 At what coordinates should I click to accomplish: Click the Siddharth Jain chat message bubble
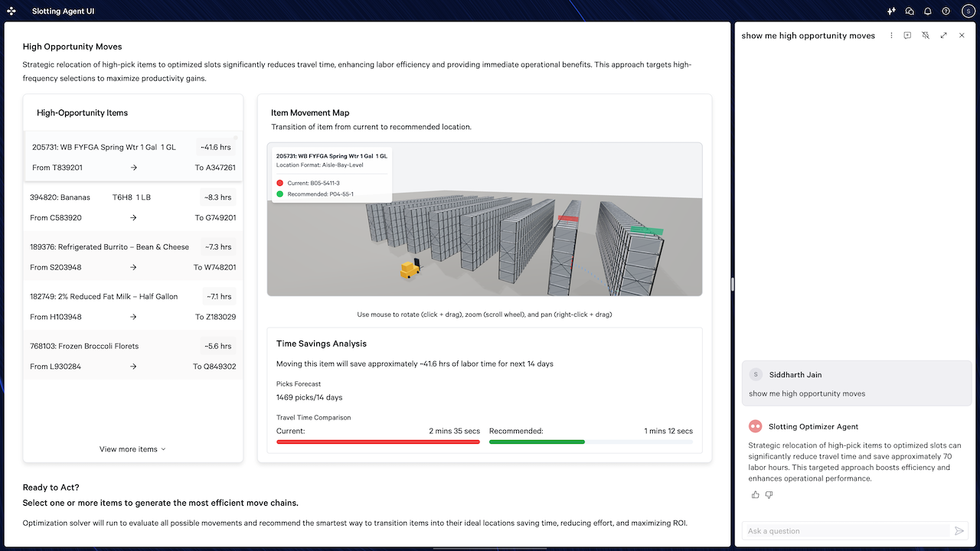coord(857,383)
